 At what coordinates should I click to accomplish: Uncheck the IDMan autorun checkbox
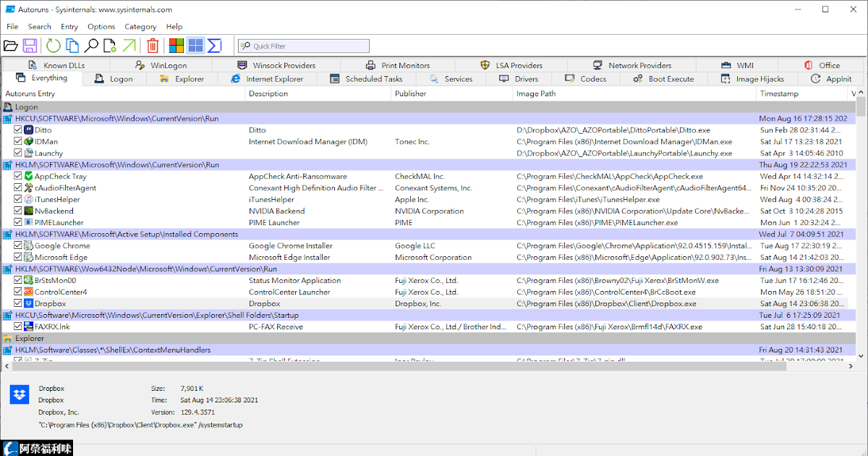[18, 141]
